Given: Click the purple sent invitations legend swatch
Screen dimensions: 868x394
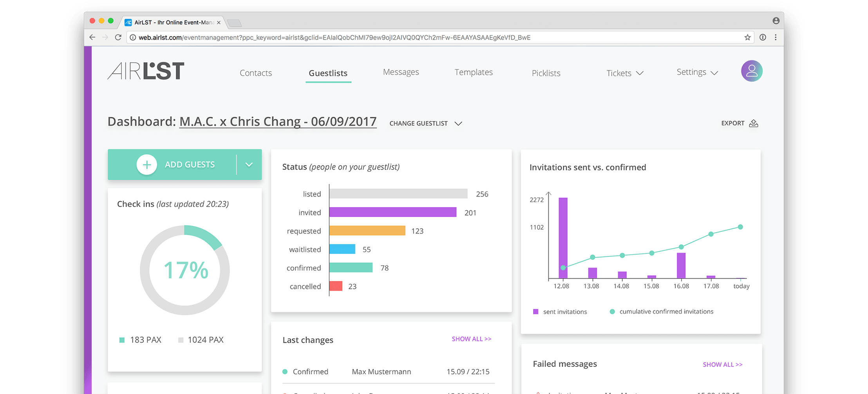Looking at the screenshot, I should pos(535,312).
